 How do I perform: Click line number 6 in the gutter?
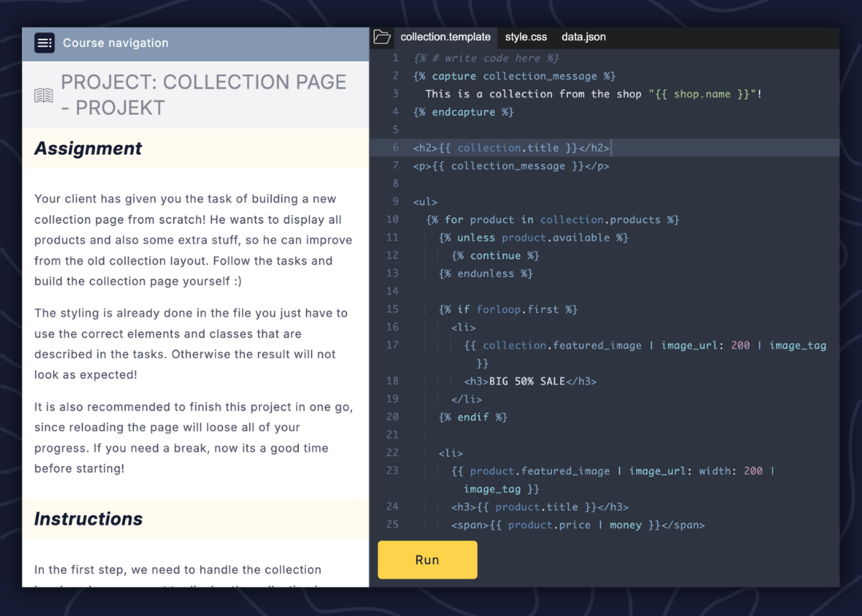pyautogui.click(x=395, y=148)
